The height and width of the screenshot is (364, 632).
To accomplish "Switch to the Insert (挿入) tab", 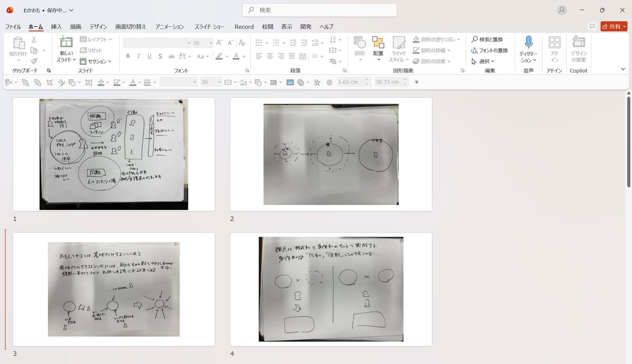I will coord(56,27).
